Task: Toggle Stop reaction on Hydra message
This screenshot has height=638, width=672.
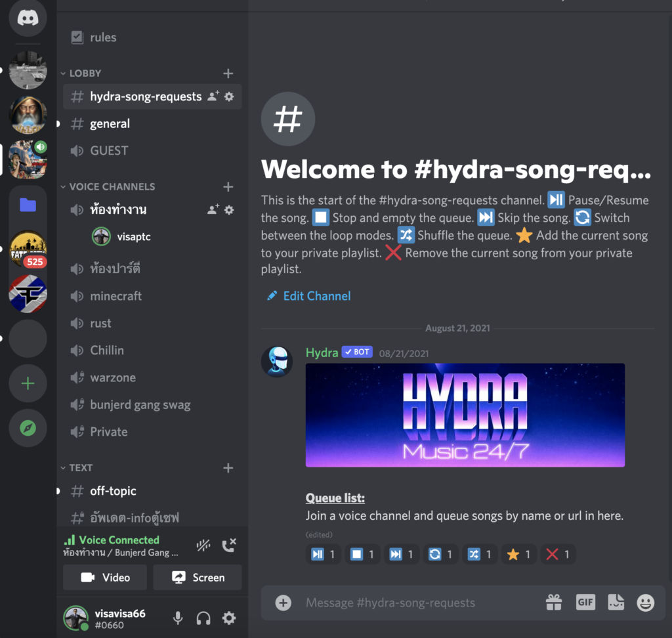Action: [362, 555]
